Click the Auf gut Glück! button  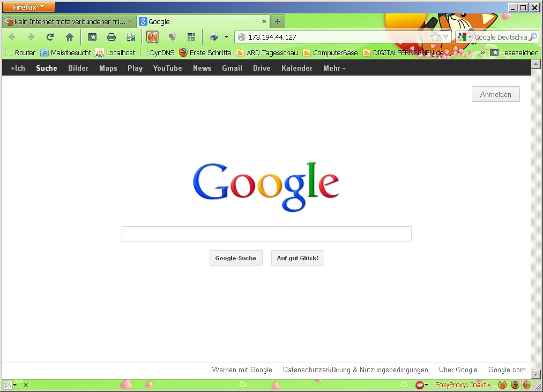click(x=297, y=258)
